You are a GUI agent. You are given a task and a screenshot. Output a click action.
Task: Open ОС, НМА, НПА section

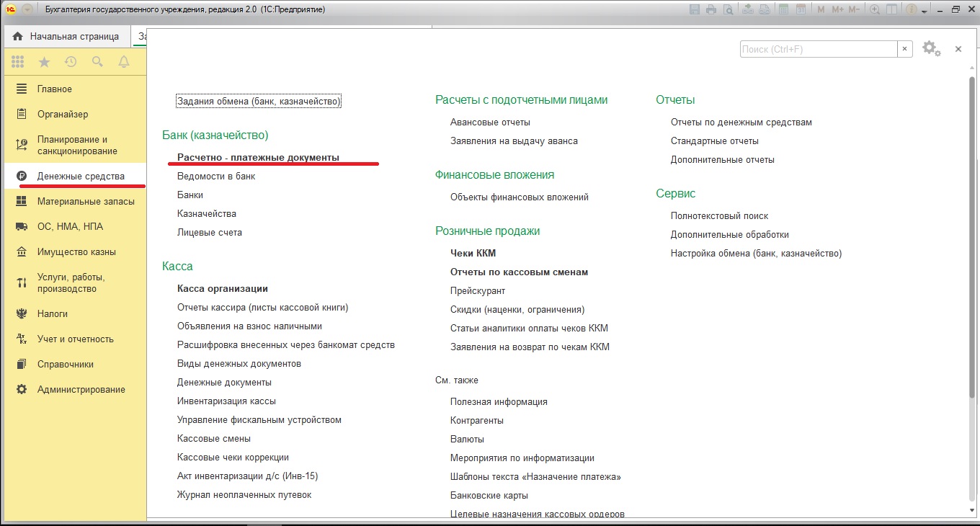[75, 227]
